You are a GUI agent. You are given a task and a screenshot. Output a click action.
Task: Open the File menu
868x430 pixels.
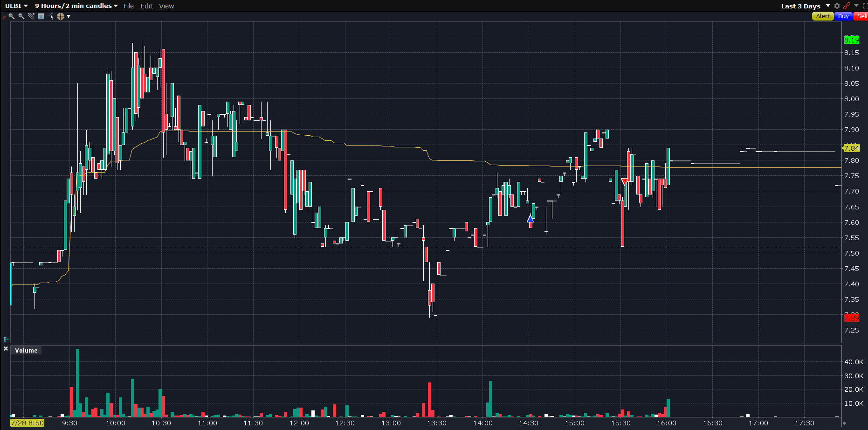coord(129,6)
